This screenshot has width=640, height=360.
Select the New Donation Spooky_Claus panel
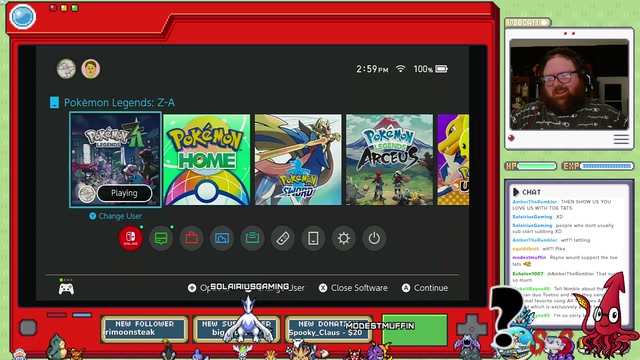[x=328, y=329]
